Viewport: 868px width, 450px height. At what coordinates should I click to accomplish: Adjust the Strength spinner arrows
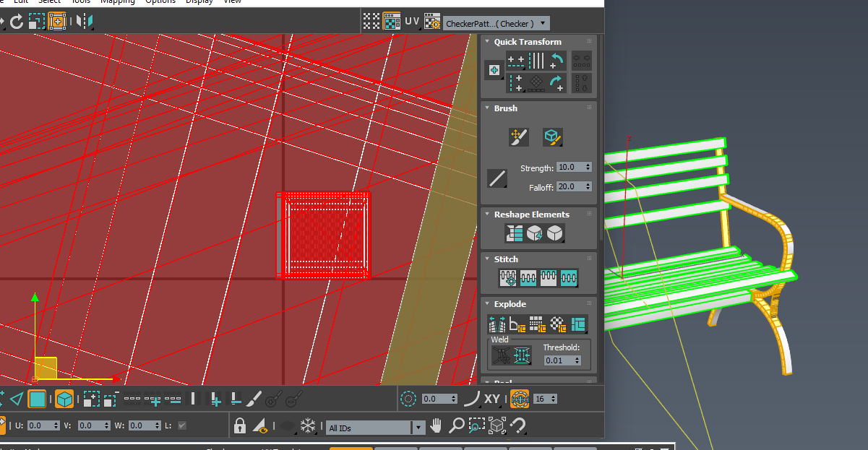click(x=588, y=167)
